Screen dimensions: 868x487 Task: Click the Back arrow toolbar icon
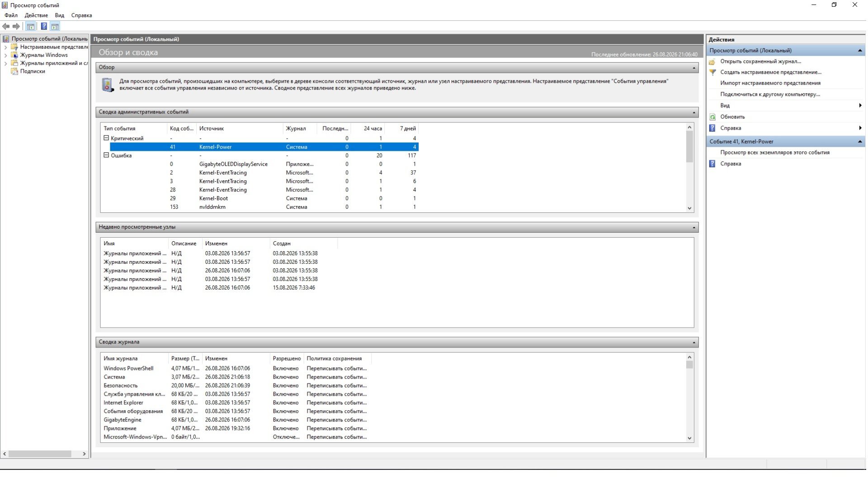coord(6,26)
